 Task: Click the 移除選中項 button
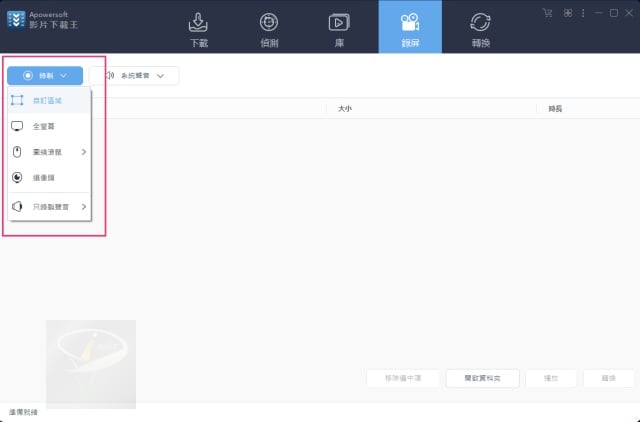403,378
